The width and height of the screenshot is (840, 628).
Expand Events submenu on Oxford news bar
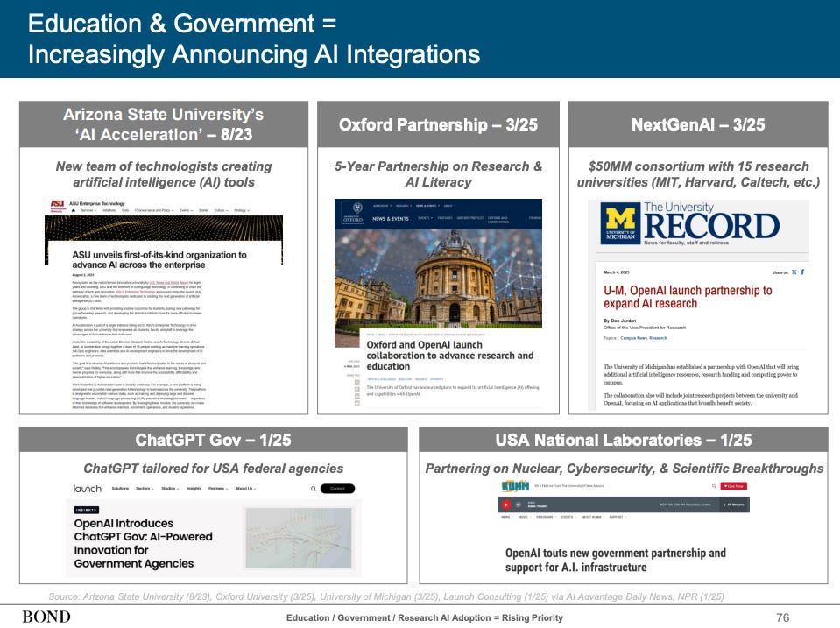tap(426, 218)
